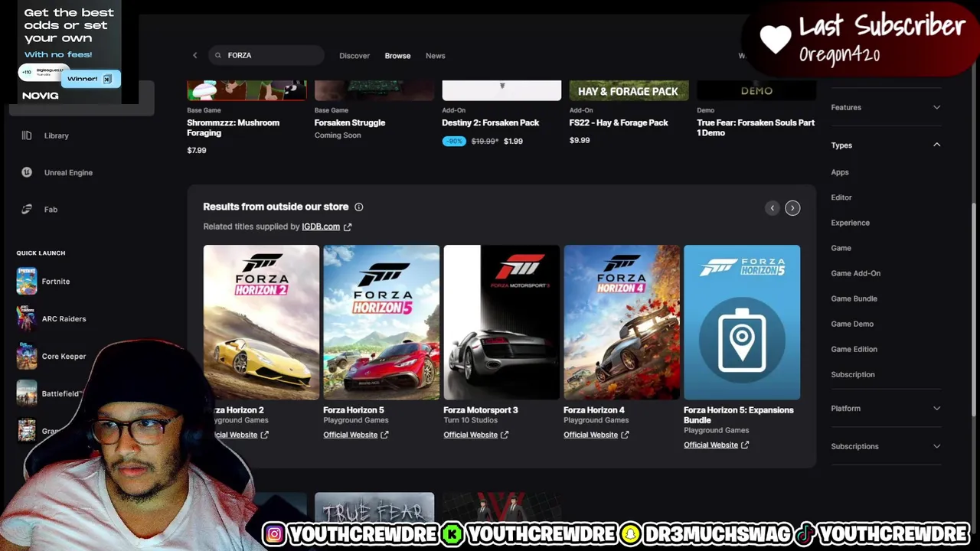The width and height of the screenshot is (980, 551).
Task: Open Official Website link for Forza Horizon 4
Action: click(x=590, y=435)
